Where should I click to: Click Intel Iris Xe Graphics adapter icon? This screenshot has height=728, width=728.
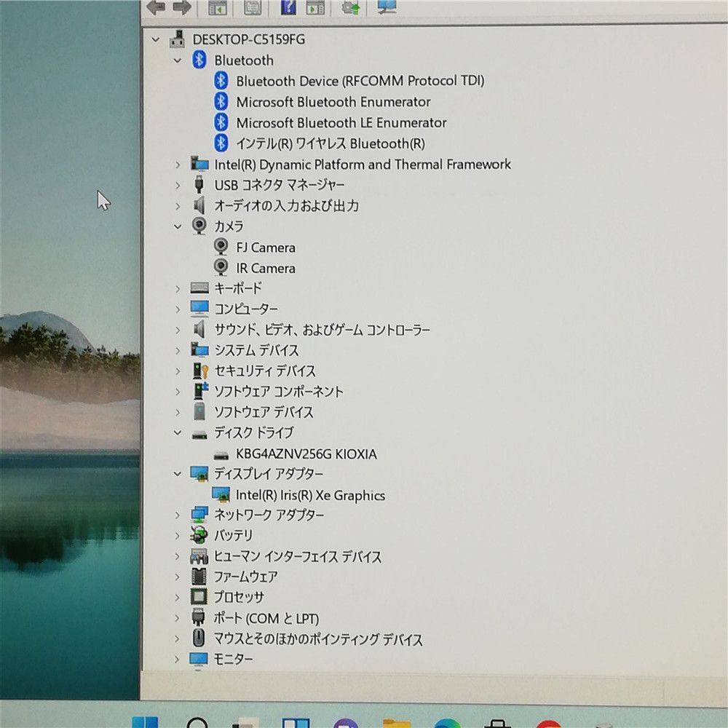coord(221,494)
